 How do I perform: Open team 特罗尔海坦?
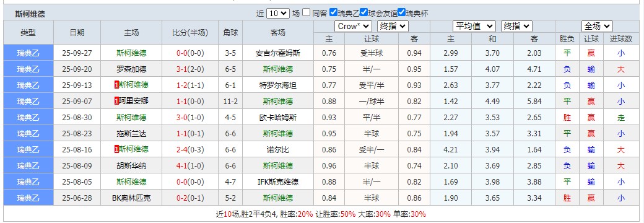click(x=278, y=85)
